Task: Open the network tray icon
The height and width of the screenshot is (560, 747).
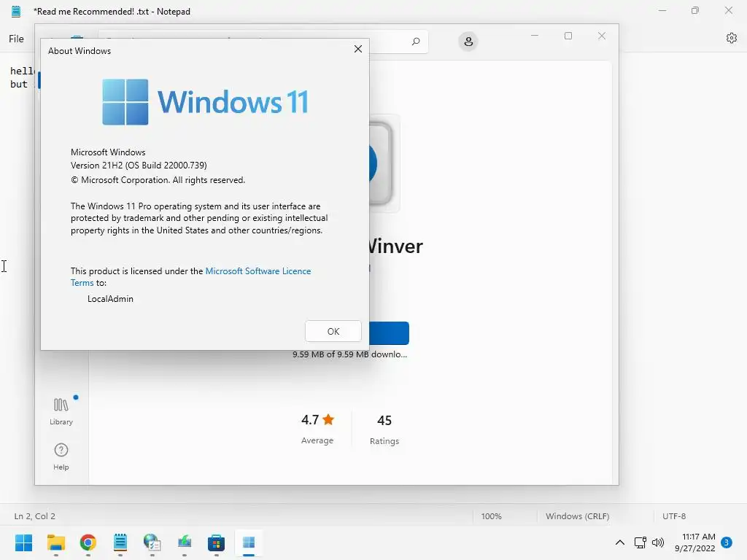Action: tap(640, 542)
